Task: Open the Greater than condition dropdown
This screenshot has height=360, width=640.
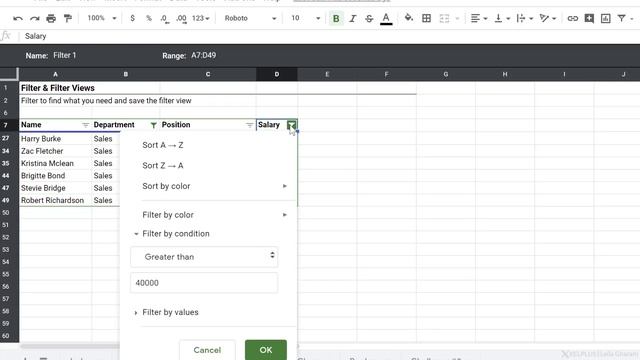Action: [x=204, y=257]
